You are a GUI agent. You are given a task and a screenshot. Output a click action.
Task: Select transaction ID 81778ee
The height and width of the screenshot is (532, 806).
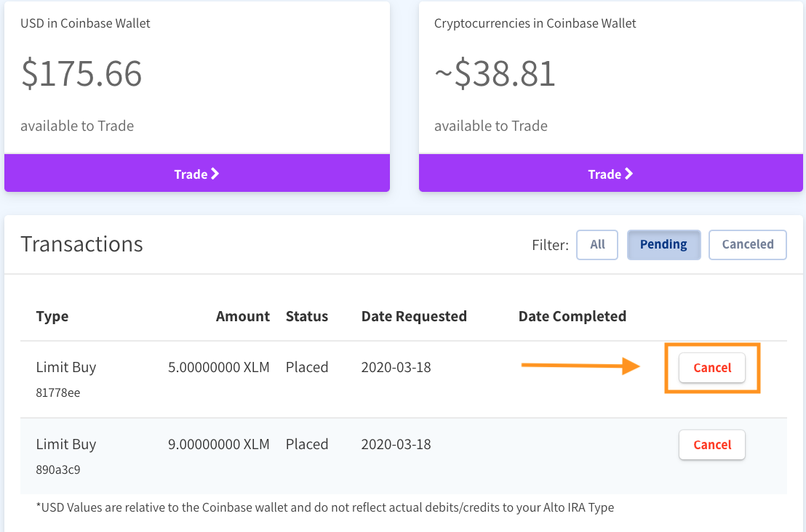(58, 393)
